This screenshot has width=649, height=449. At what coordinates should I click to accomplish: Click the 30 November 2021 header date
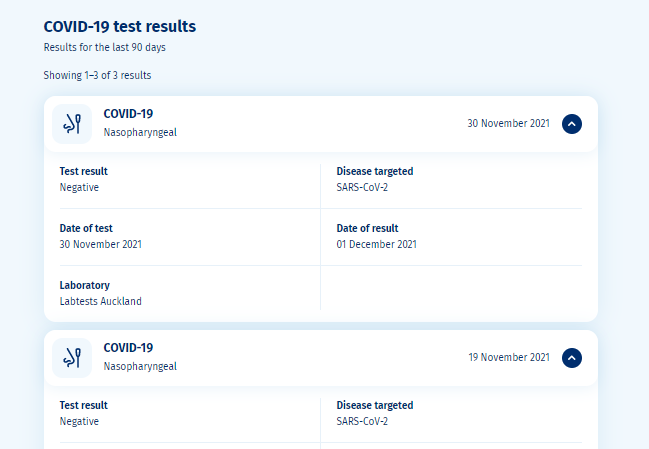coord(508,123)
